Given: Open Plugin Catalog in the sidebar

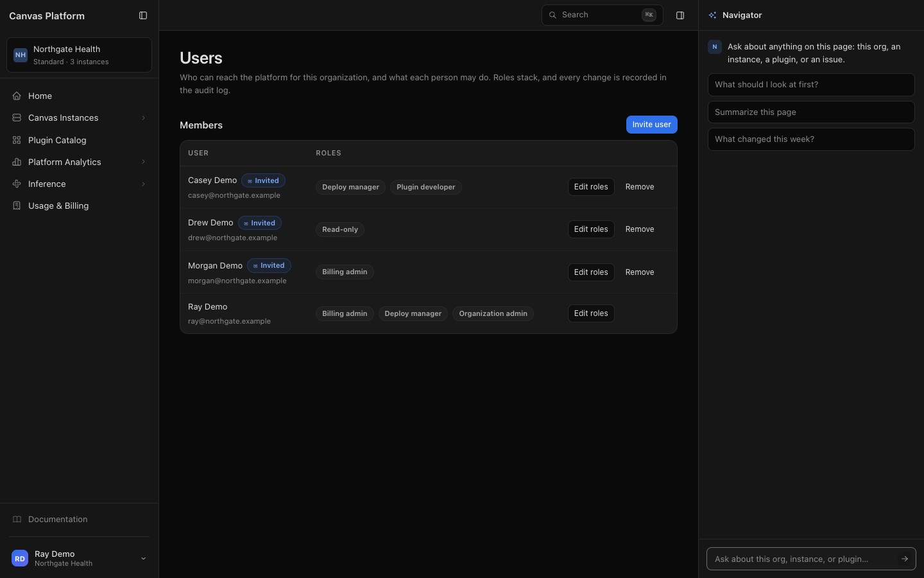Looking at the screenshot, I should (x=79, y=140).
